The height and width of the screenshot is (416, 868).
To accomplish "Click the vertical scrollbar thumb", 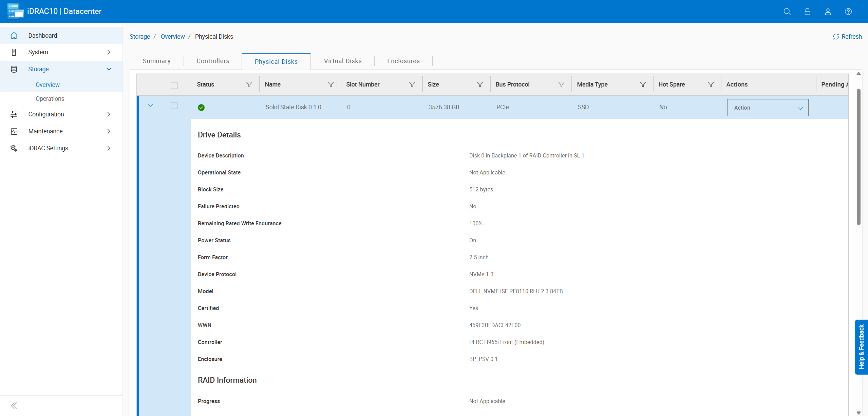I will (858, 156).
